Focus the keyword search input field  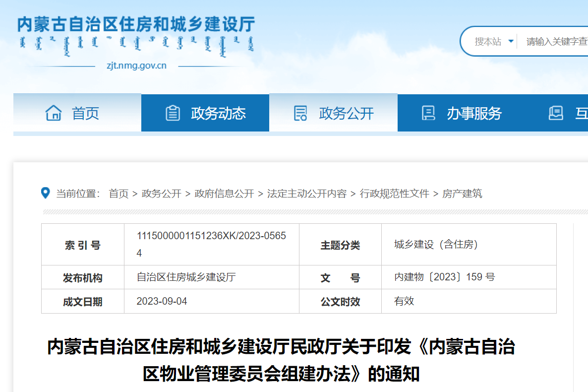pos(555,42)
